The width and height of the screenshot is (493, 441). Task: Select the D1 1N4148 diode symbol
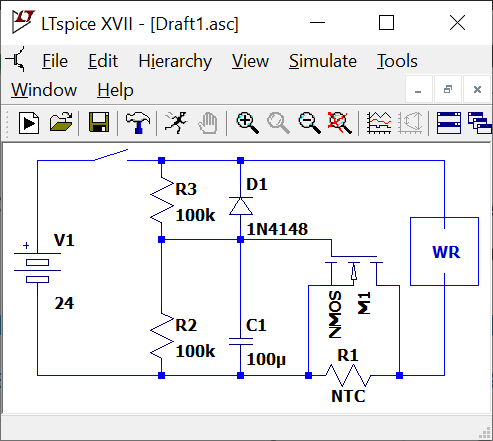(240, 206)
